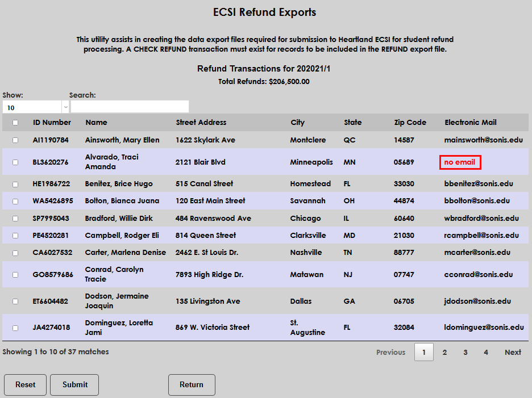Check the row for Campbell, Rodger Eli
The width and height of the screenshot is (532, 398).
tap(15, 235)
